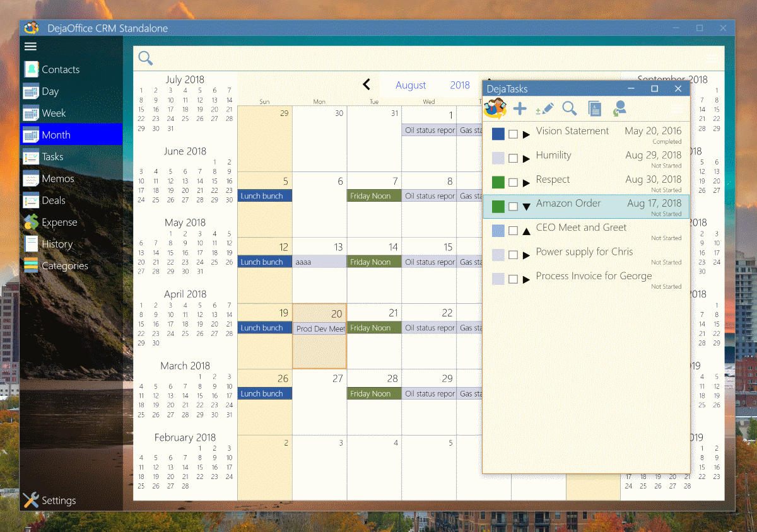Click the August month label in header

click(x=411, y=85)
